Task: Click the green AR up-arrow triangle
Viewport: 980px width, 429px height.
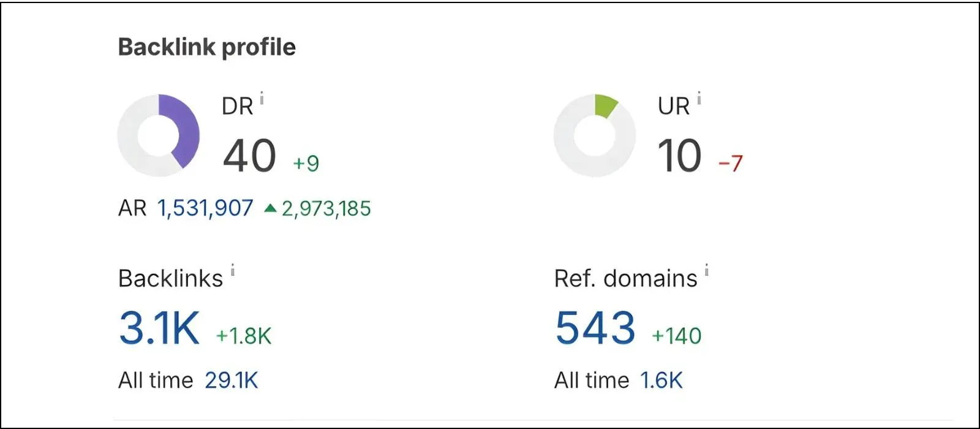Action: [x=270, y=208]
